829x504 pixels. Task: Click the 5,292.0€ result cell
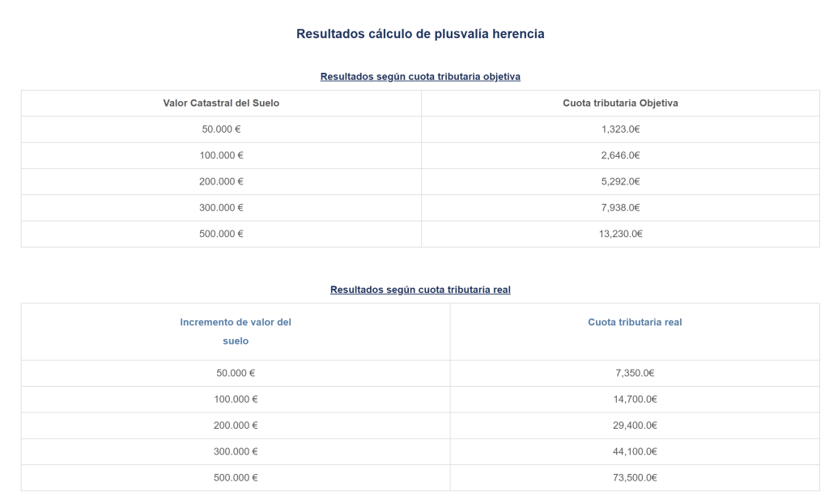point(621,181)
